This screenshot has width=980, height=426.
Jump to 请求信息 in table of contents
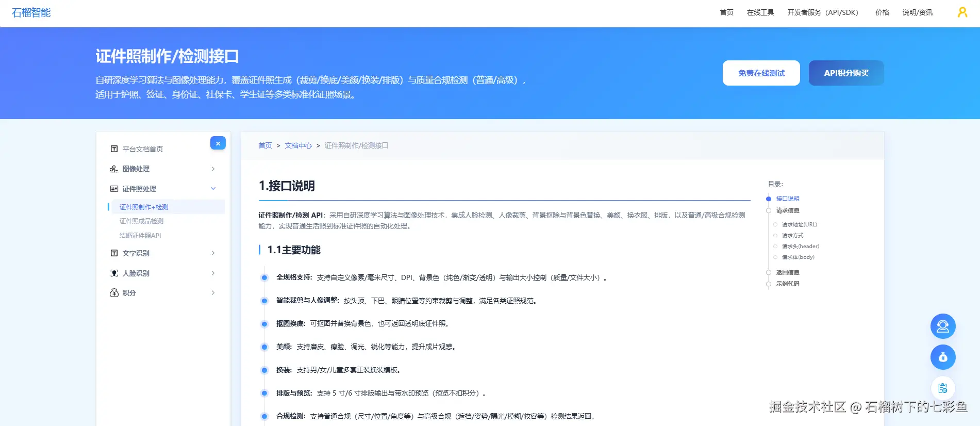(788, 210)
